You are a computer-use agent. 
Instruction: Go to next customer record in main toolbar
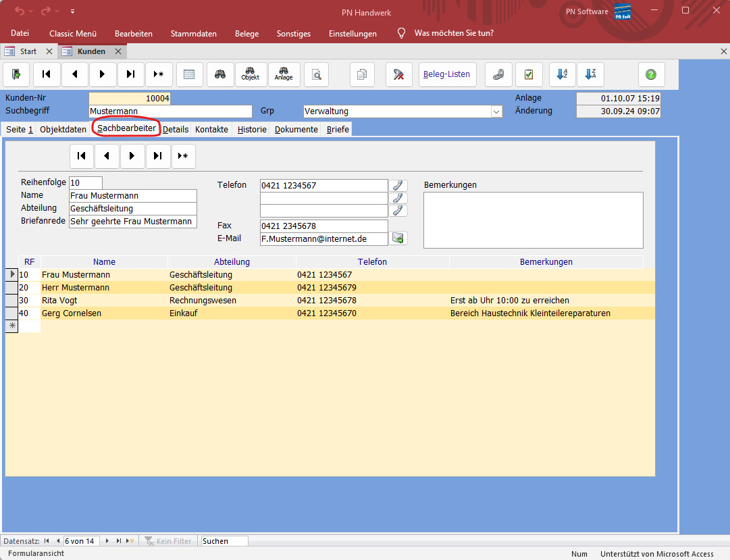[103, 74]
